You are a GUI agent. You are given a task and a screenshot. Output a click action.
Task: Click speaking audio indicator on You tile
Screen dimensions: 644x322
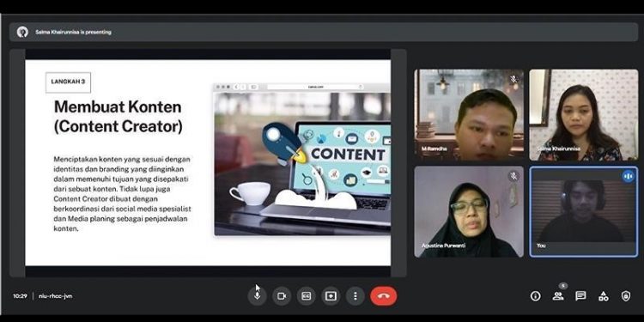(x=628, y=177)
